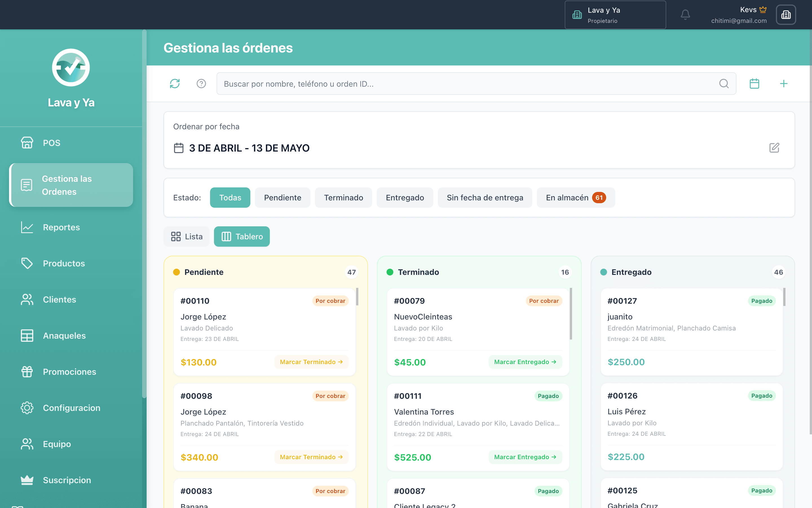Edit the date range pencil icon

[x=774, y=148]
